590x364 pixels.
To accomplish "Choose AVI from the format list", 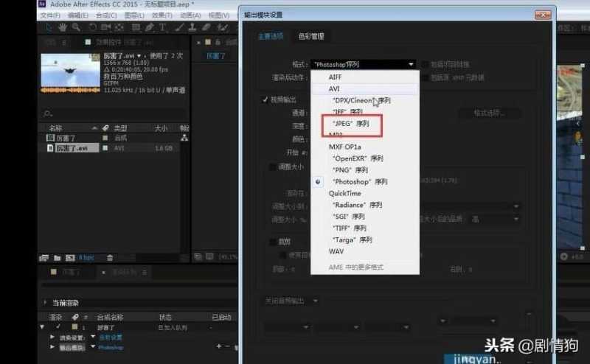I will [365, 88].
